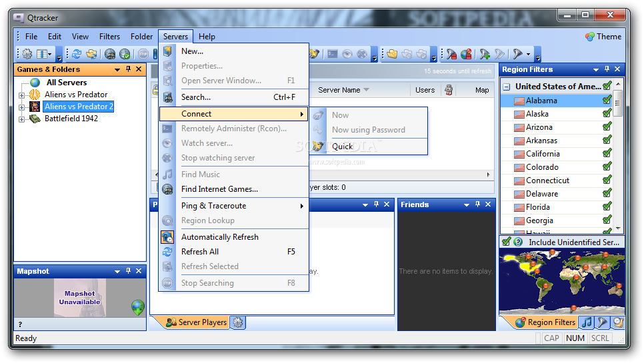Expand Aliens vs Predator 2 tree node
Image resolution: width=644 pixels, height=363 pixels.
tap(22, 107)
